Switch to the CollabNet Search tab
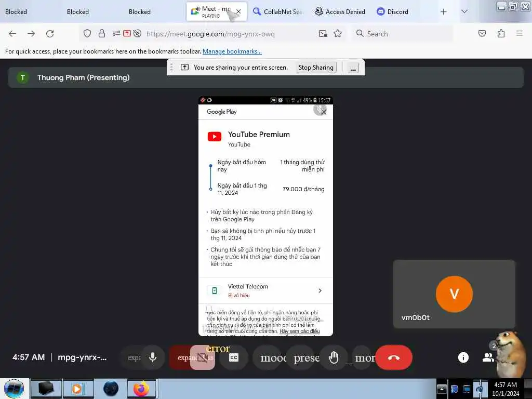532x399 pixels. [278, 12]
